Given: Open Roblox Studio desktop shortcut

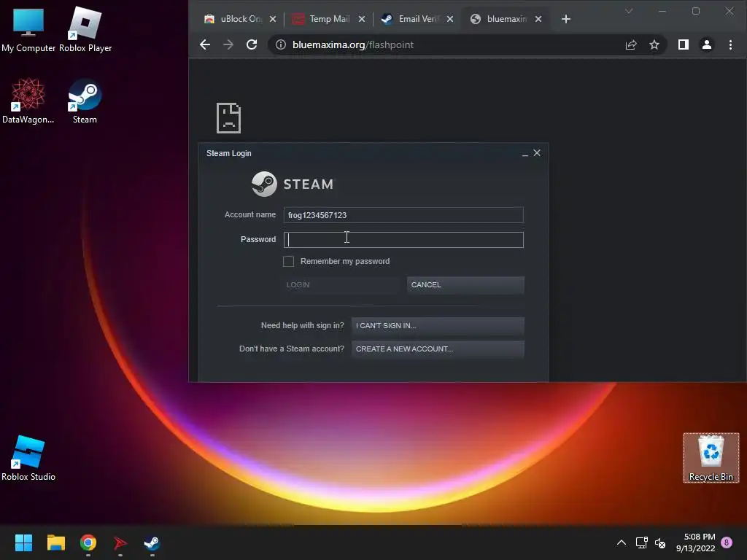Looking at the screenshot, I should pos(28,458).
